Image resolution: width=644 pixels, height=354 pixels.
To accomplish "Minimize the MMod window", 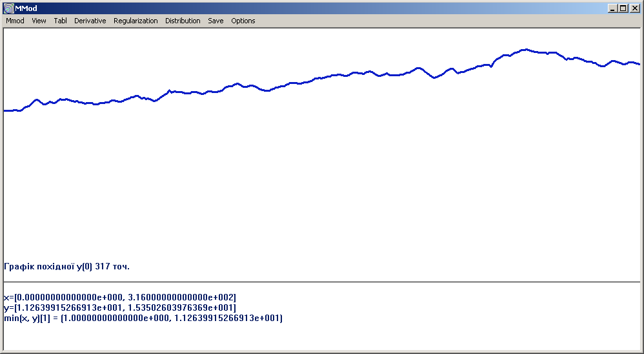I will 613,8.
